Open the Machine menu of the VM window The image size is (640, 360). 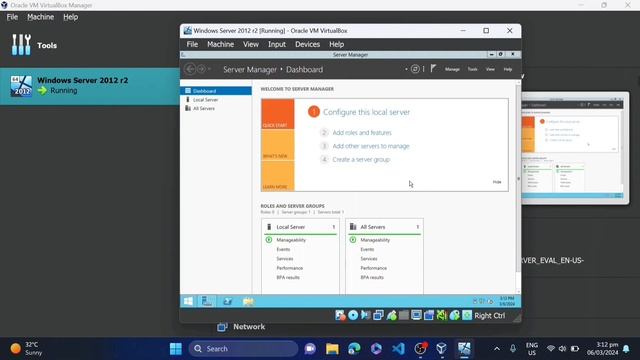[x=220, y=44]
